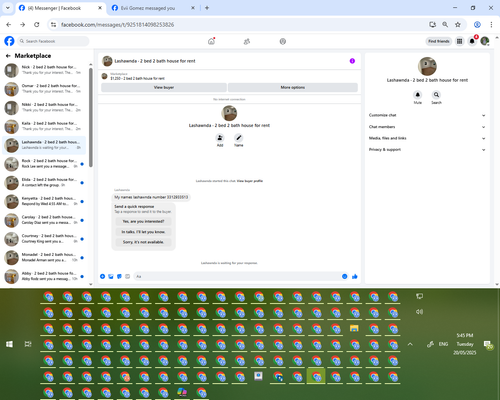Open the Facebook menu grid icon

point(459,41)
